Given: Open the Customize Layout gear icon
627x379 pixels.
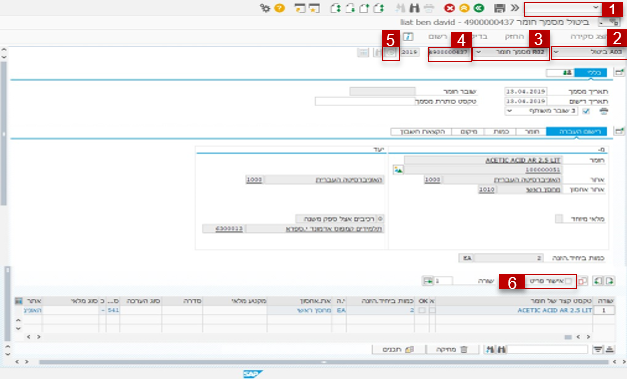Looking at the screenshot, I should (x=265, y=8).
